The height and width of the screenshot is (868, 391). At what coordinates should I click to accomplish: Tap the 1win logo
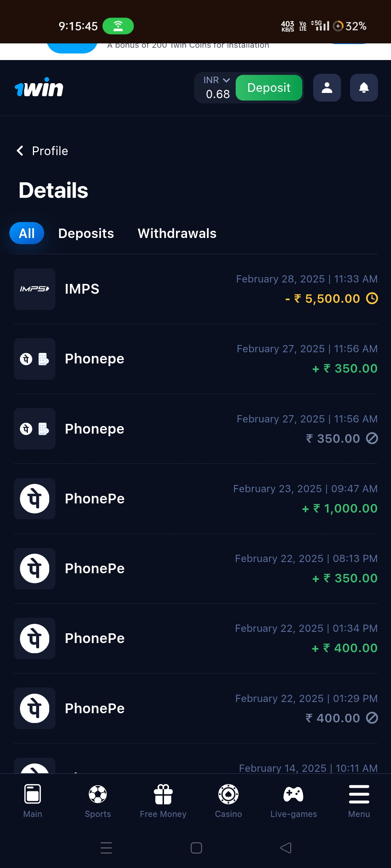pyautogui.click(x=39, y=88)
